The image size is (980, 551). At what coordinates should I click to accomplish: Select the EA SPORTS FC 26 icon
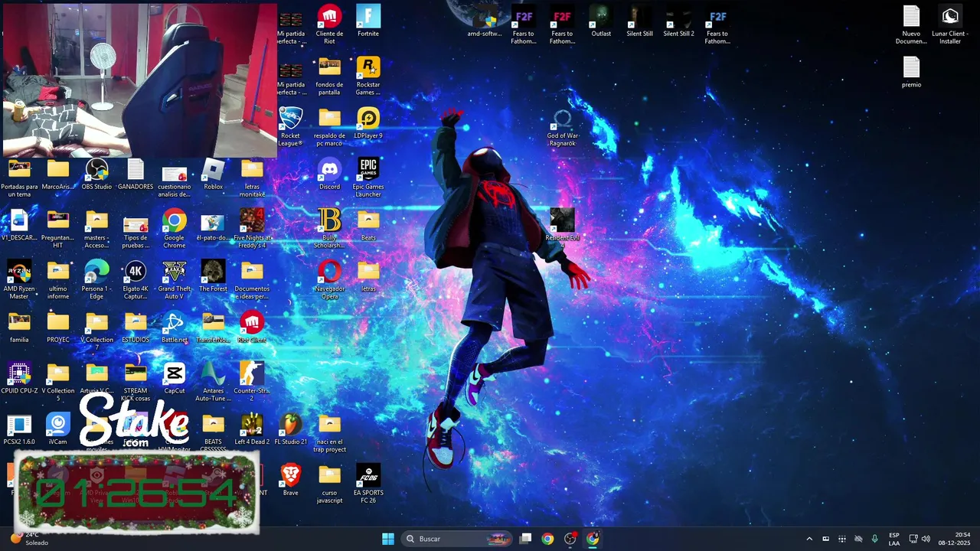368,484
